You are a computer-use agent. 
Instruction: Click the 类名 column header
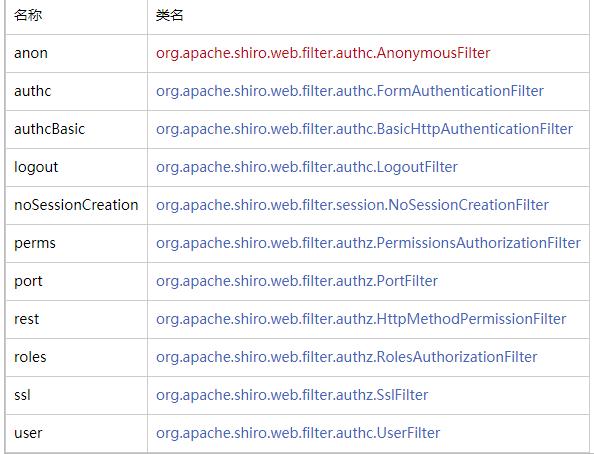click(x=170, y=15)
